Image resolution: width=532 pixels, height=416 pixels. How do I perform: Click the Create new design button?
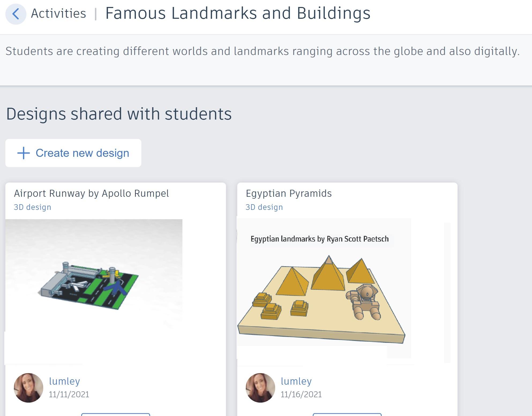tap(73, 153)
